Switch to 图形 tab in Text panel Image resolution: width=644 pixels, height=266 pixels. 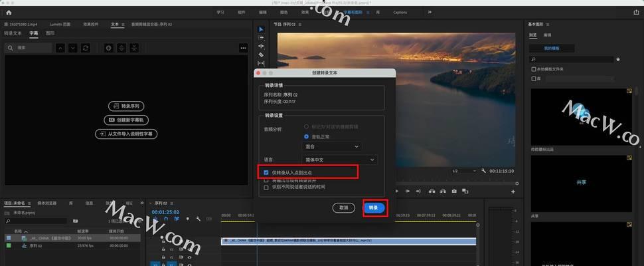[50, 33]
